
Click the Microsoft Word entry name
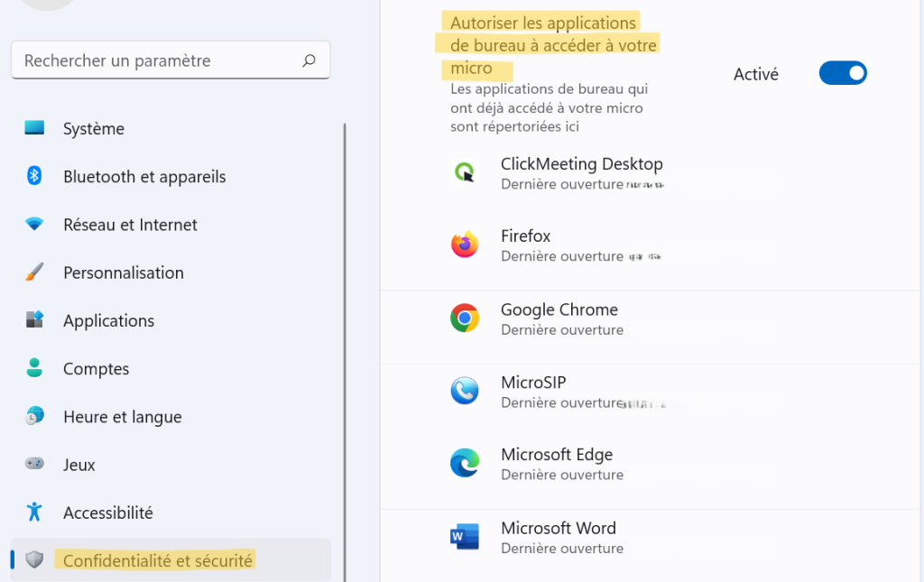pyautogui.click(x=558, y=528)
